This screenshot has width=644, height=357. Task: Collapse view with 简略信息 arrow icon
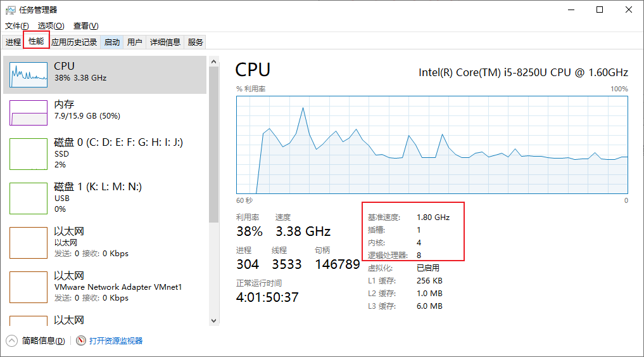click(x=12, y=341)
